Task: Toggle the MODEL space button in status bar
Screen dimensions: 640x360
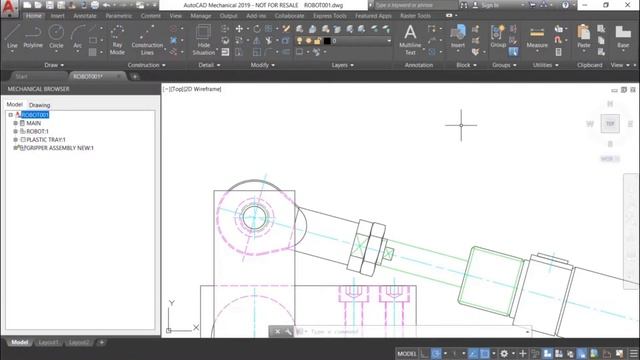Action: point(407,353)
